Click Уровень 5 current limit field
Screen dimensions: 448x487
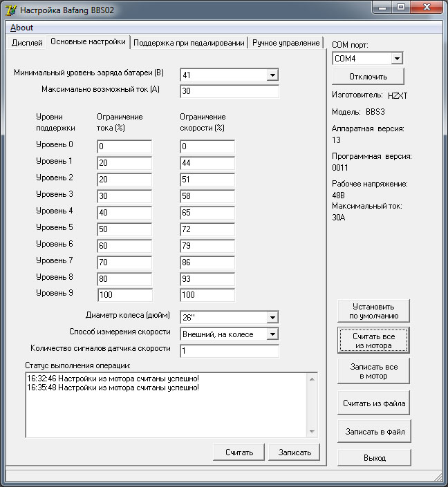(124, 229)
